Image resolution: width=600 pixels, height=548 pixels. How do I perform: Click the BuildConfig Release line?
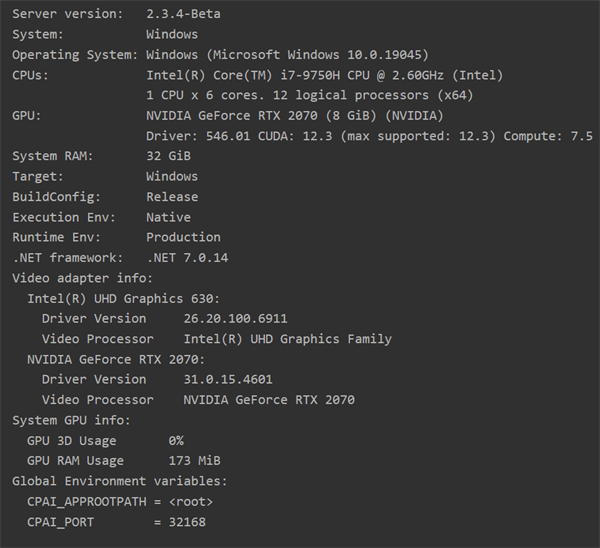point(105,197)
